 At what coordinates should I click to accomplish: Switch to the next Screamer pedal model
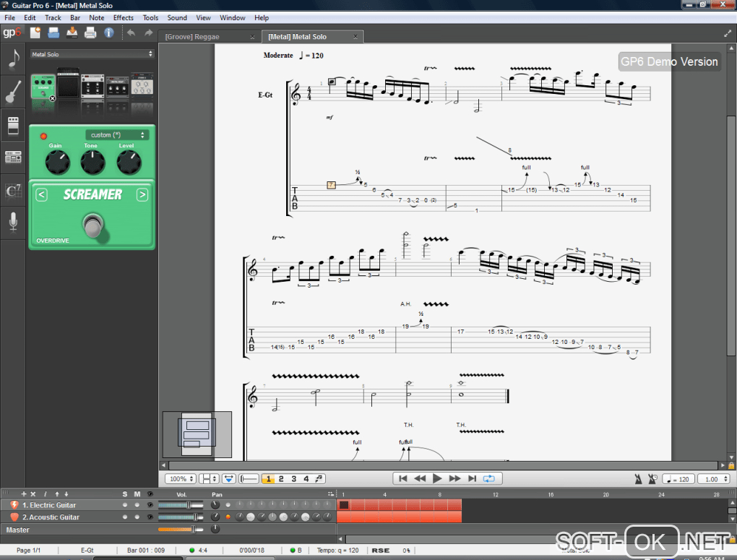point(142,194)
